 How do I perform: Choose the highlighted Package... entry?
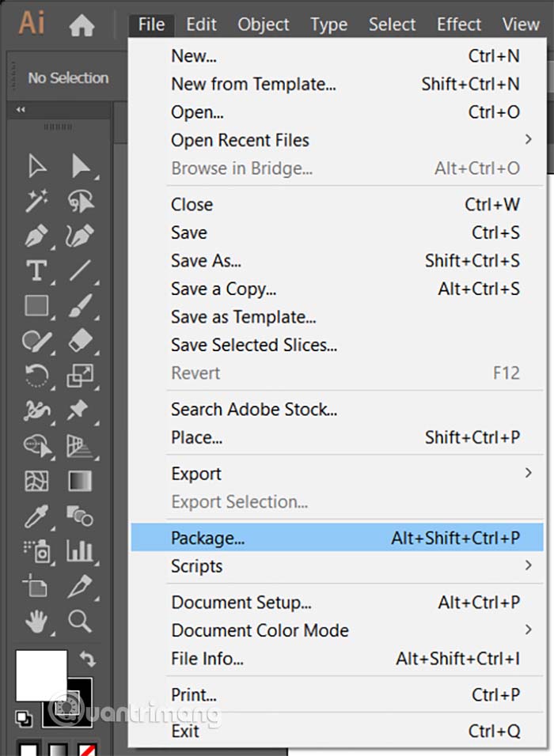(337, 538)
